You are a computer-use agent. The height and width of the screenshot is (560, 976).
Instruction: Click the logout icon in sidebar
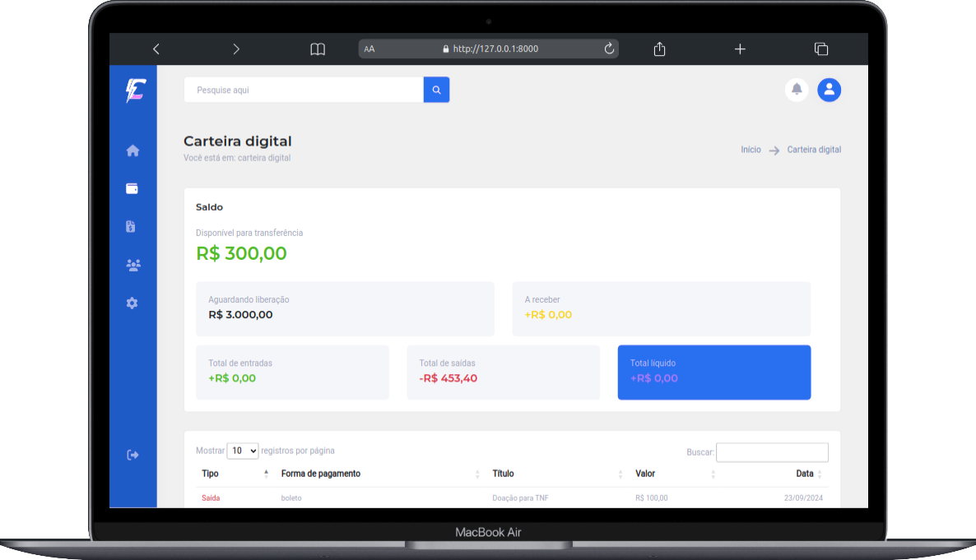click(x=132, y=455)
